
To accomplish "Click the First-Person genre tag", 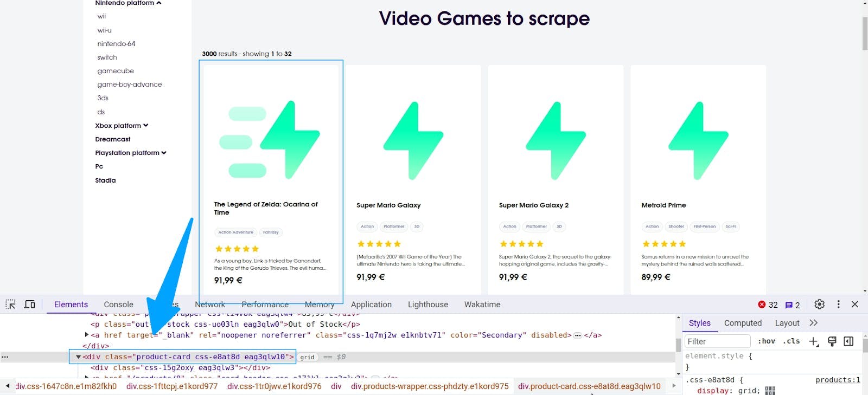I will 705,226.
